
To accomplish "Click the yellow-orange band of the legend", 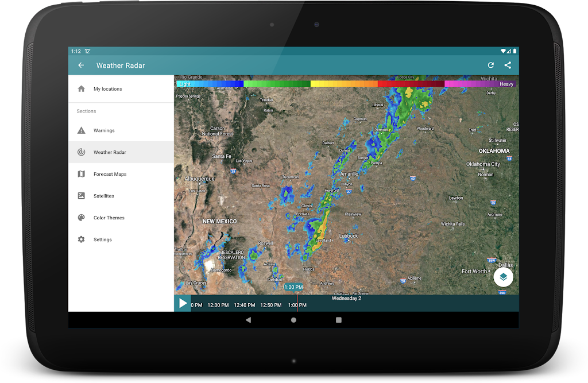I will tap(344, 84).
